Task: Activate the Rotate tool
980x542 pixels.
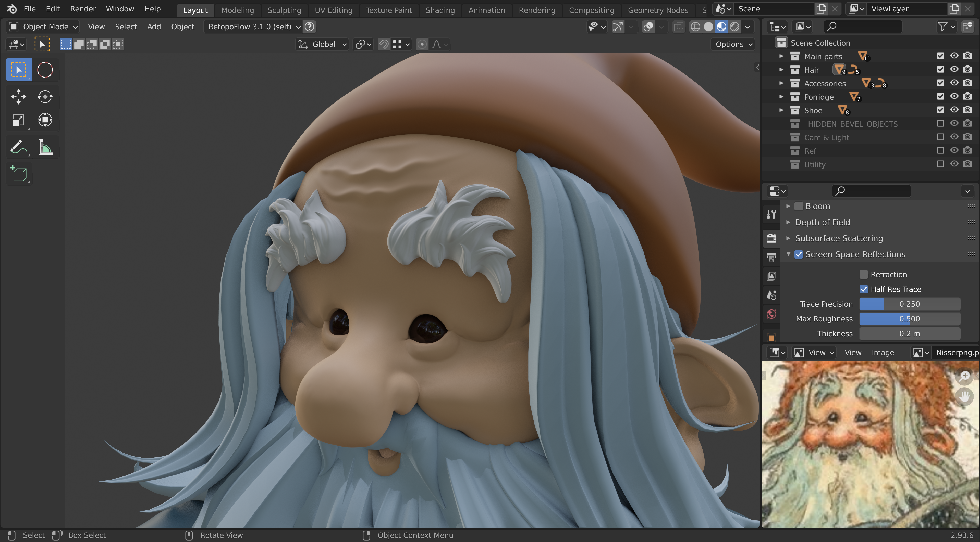Action: point(45,97)
